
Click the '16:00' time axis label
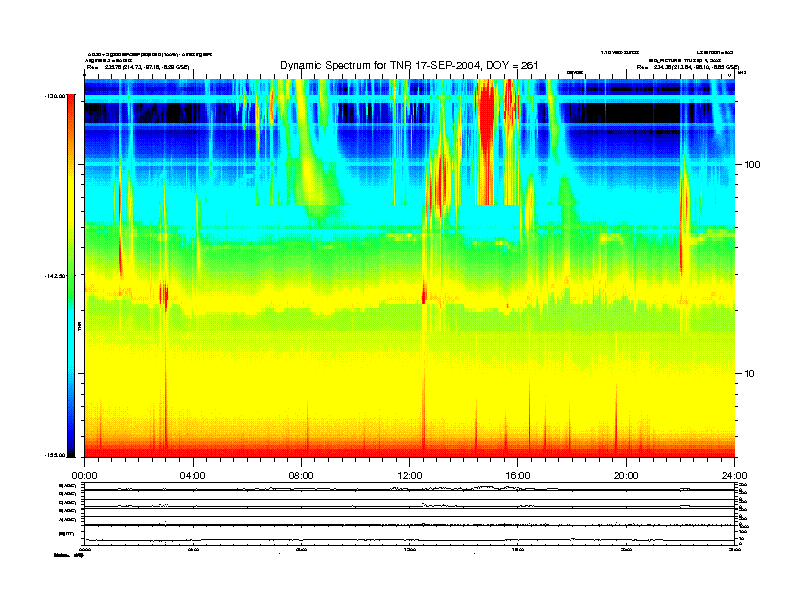(x=518, y=476)
